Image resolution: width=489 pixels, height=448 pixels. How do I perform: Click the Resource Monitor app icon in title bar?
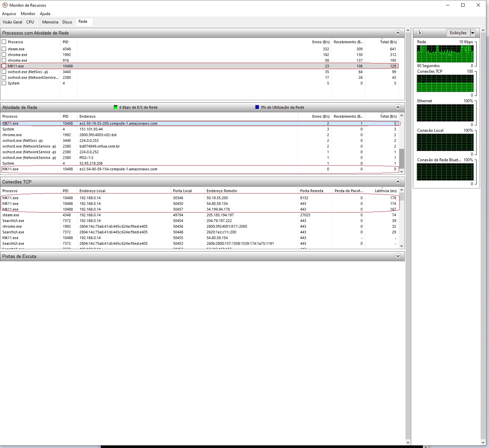pos(5,5)
